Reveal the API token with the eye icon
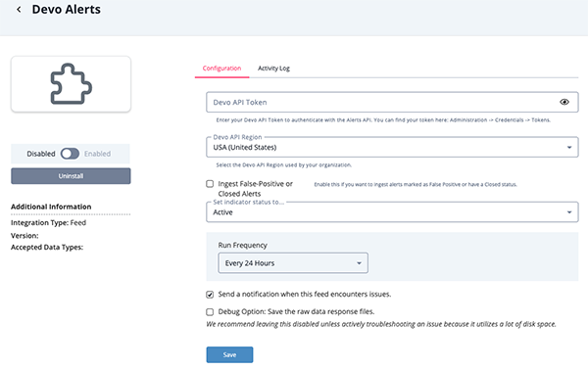 [564, 102]
